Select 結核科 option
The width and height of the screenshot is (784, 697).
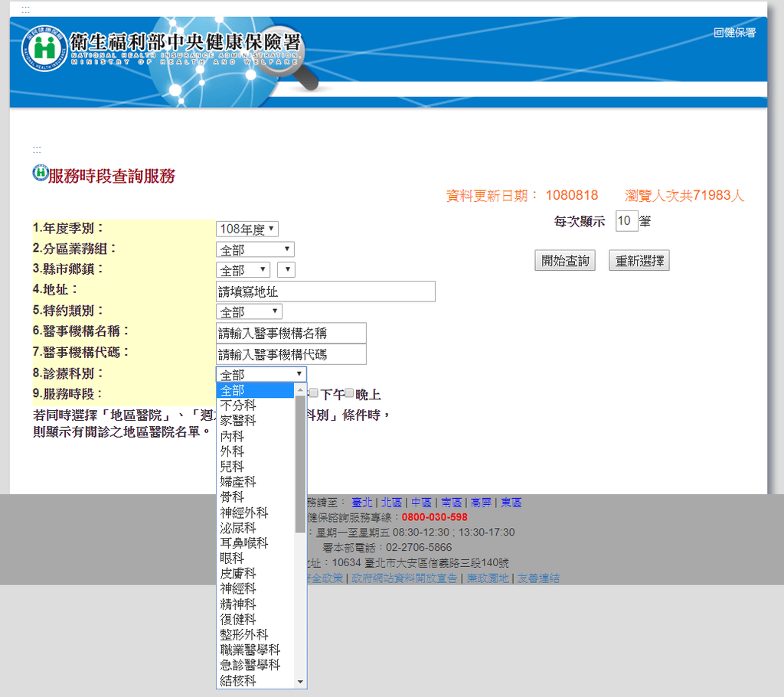coord(255,680)
